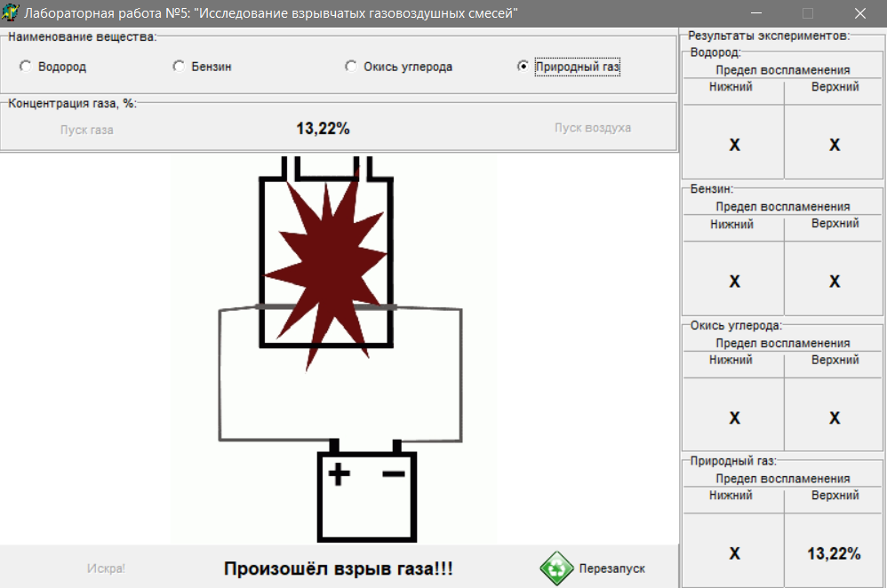
Task: Click the battery minus terminal symbol
Action: click(x=394, y=473)
